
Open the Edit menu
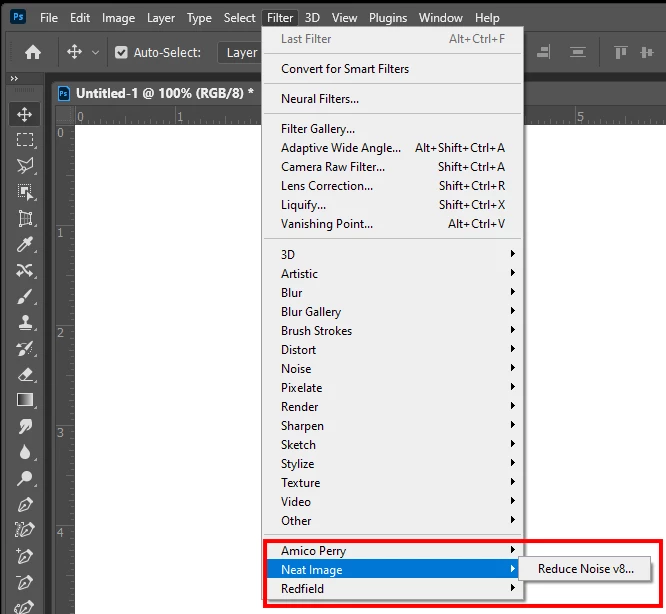[80, 18]
